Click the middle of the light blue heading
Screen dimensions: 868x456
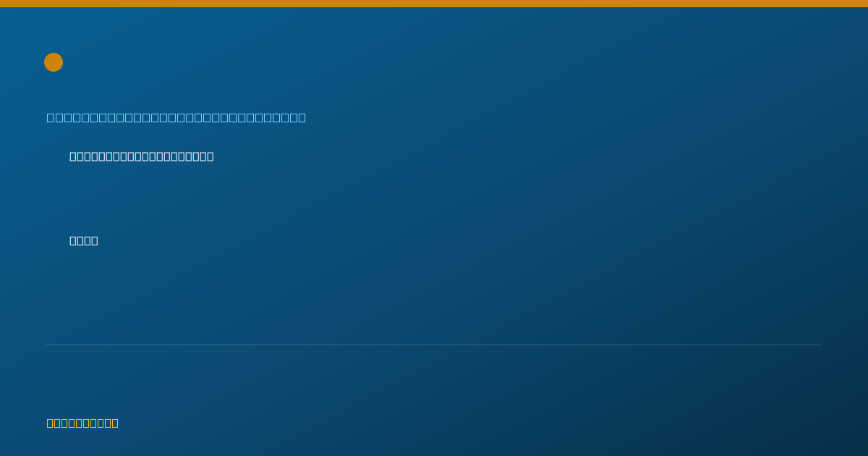click(176, 117)
